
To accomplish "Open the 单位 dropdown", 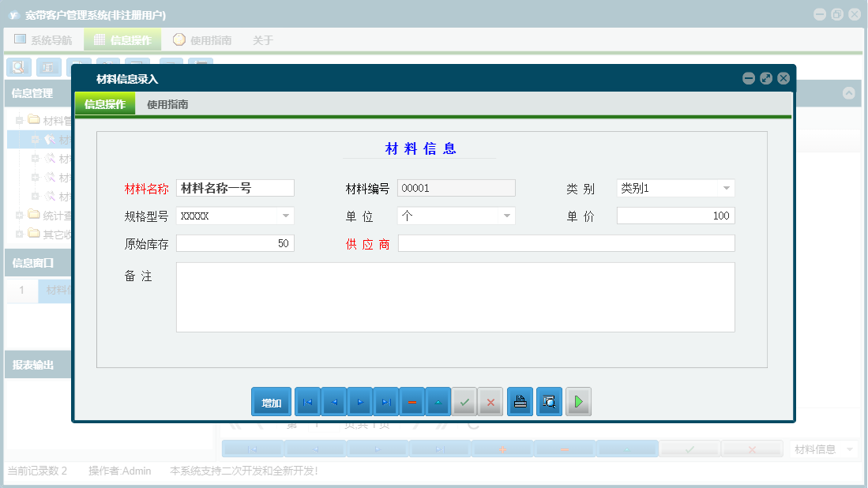I will pos(506,216).
